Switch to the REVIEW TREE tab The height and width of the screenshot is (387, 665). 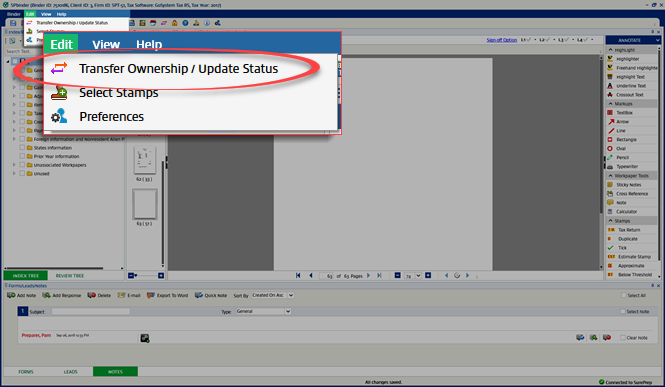[x=70, y=276]
